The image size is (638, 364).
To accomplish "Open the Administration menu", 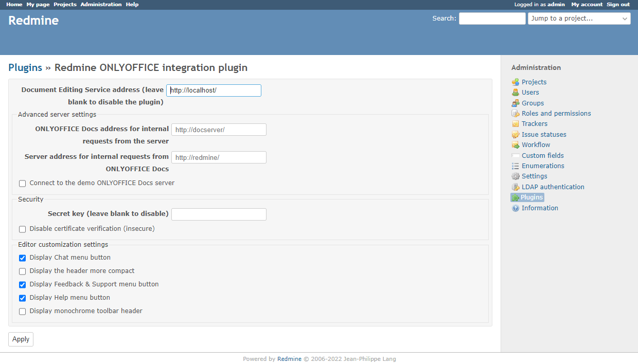I will (x=101, y=4).
